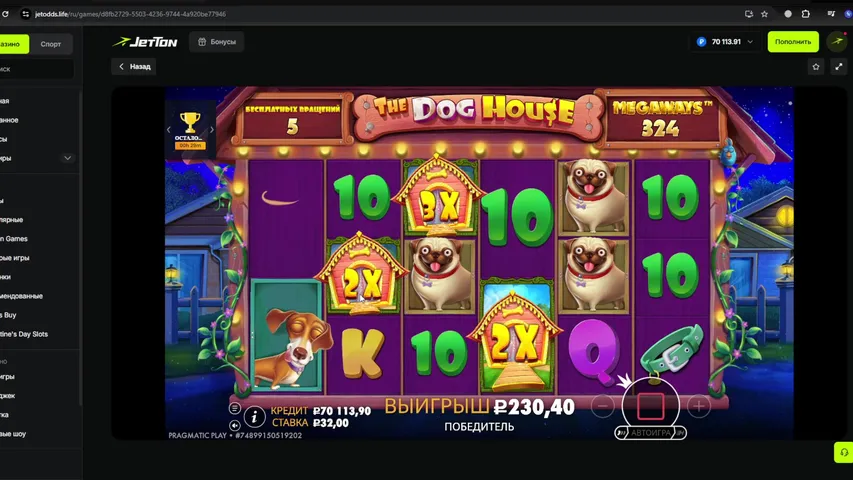
Task: Stop the spin with red square
Action: (651, 406)
